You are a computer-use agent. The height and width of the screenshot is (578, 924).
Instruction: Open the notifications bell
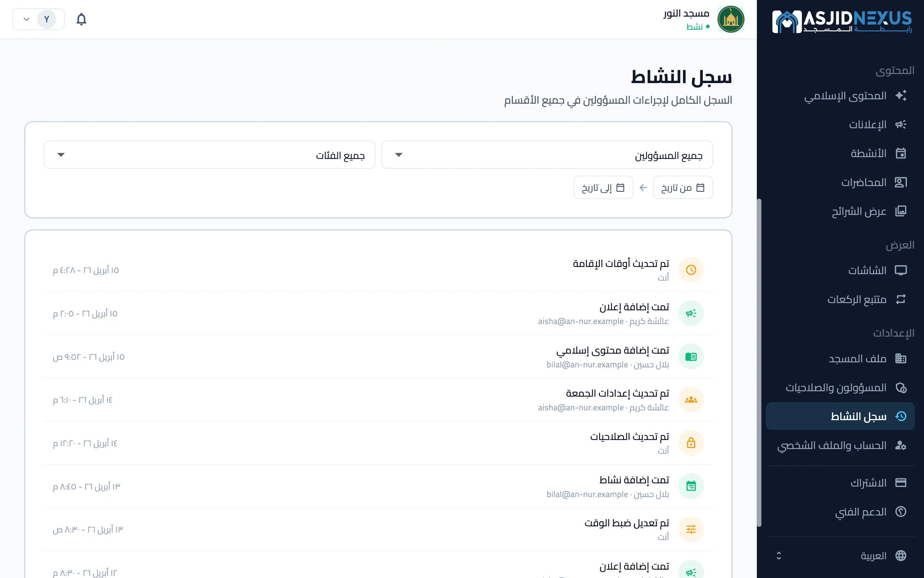point(81,19)
